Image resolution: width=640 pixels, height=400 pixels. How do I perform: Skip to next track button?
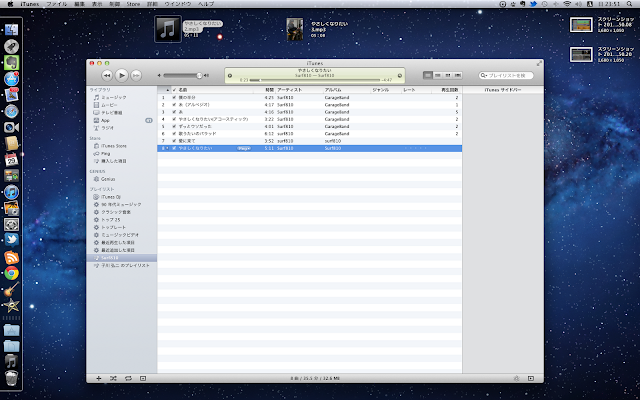pos(136,76)
